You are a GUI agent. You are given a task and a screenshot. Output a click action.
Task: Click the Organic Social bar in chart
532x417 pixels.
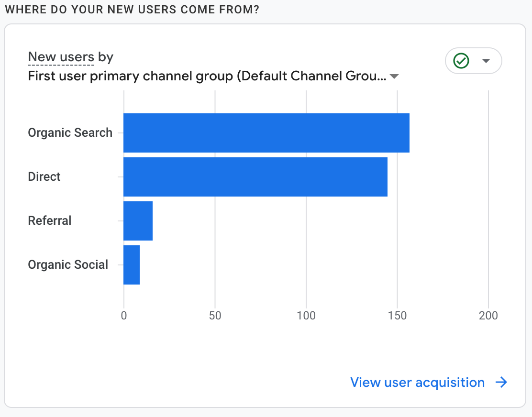point(132,265)
